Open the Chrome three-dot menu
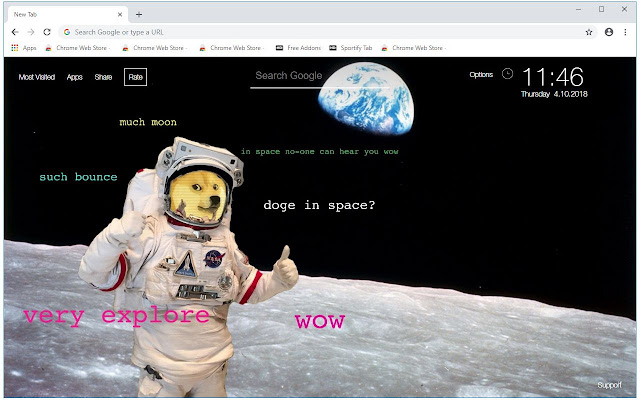640x400 pixels. [625, 32]
